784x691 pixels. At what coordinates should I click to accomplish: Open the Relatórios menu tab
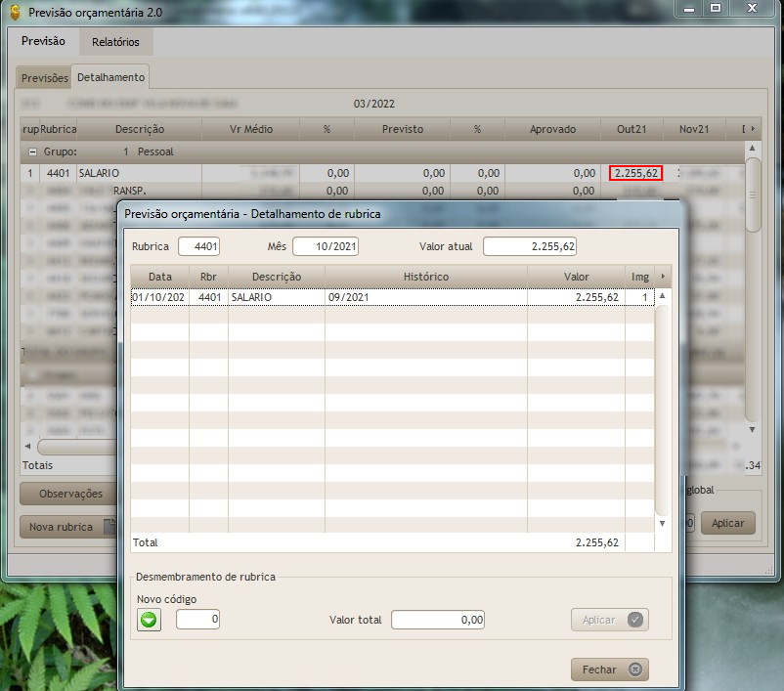click(x=115, y=42)
